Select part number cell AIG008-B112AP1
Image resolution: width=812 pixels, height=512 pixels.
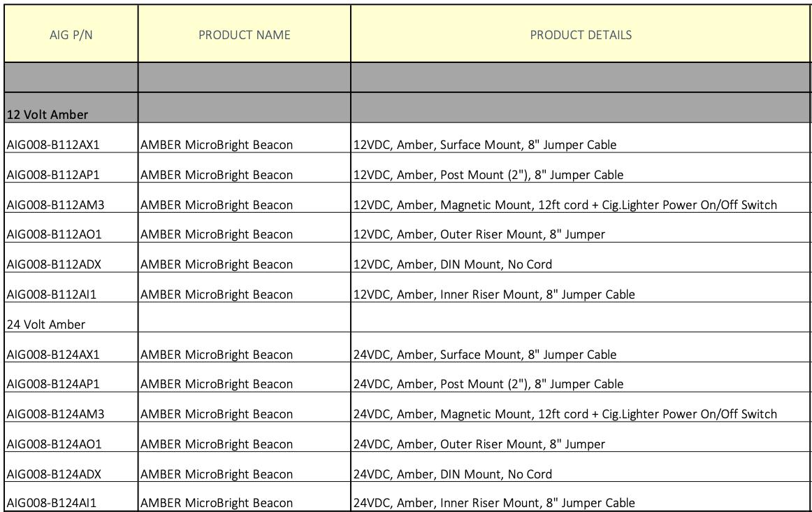53,175
